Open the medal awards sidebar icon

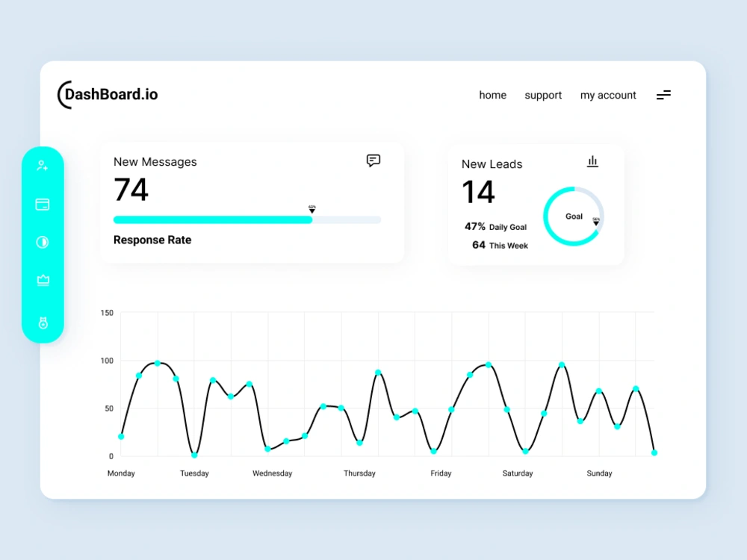(43, 323)
